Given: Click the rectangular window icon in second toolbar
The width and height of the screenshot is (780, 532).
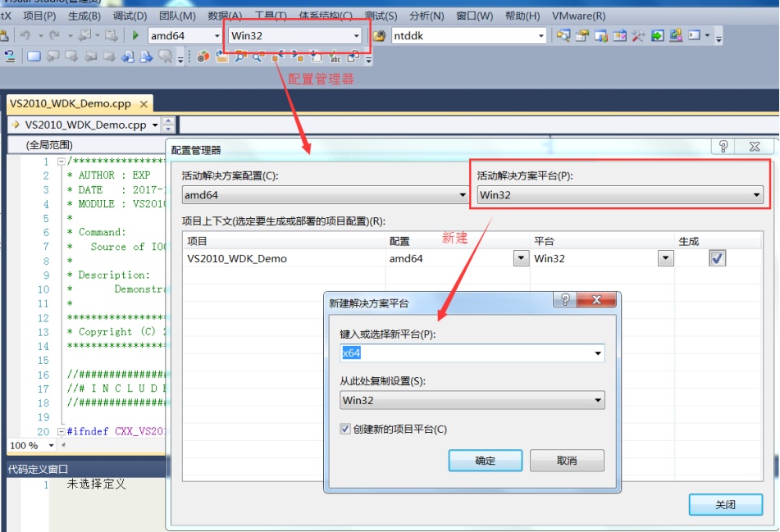Looking at the screenshot, I should pyautogui.click(x=34, y=57).
